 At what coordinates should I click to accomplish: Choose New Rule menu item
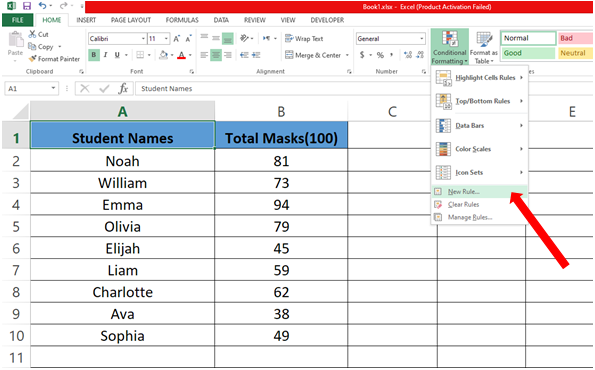coord(480,192)
